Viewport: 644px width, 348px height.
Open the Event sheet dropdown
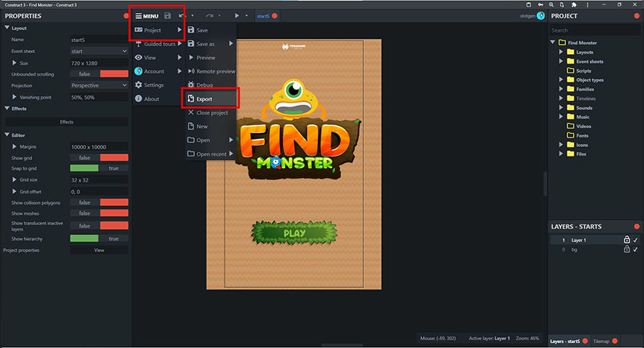(99, 51)
